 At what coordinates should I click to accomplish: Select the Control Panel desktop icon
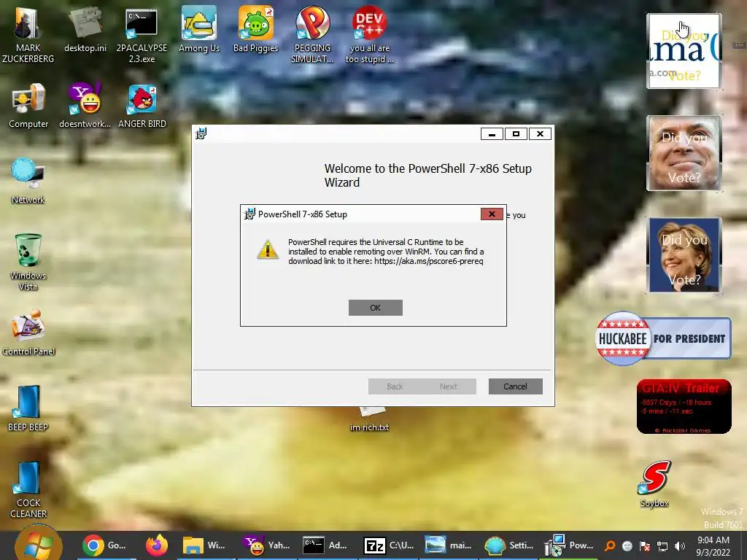[28, 332]
